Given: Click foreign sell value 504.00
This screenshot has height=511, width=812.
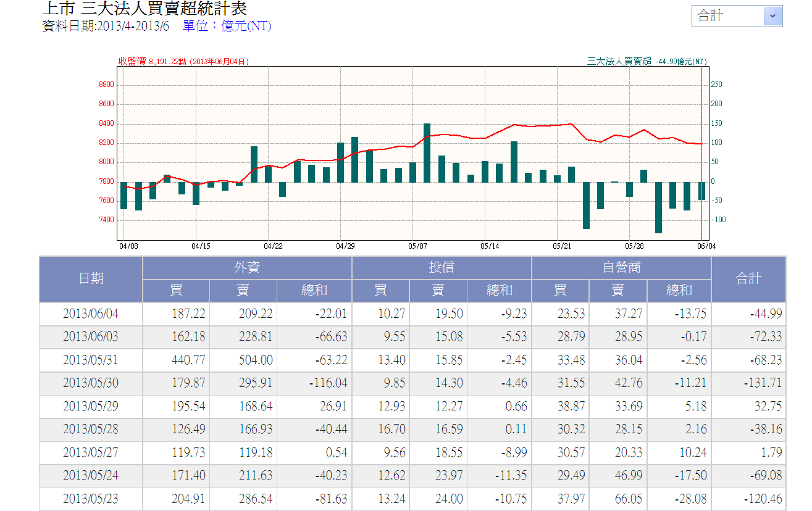Looking at the screenshot, I should coord(256,360).
